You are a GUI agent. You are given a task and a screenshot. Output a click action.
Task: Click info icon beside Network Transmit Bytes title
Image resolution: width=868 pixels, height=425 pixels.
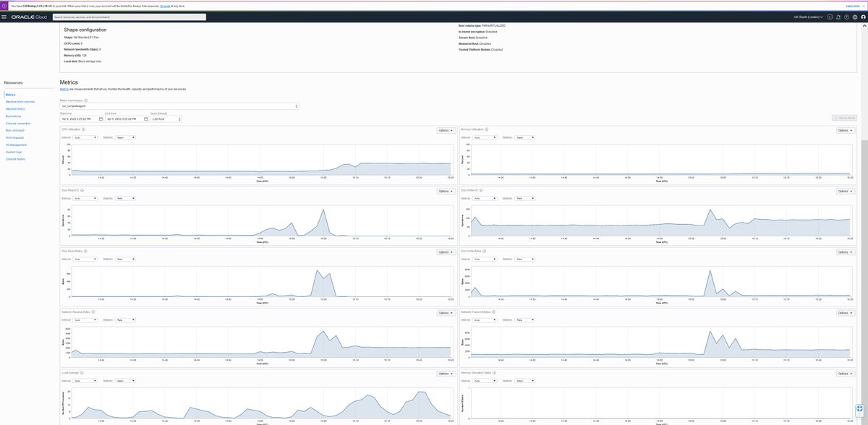coord(495,312)
